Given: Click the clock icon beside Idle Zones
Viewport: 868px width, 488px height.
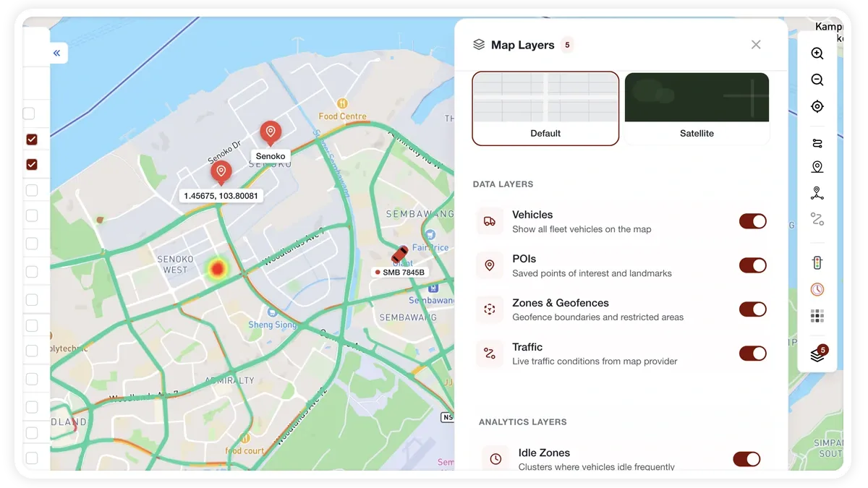Looking at the screenshot, I should coord(495,459).
